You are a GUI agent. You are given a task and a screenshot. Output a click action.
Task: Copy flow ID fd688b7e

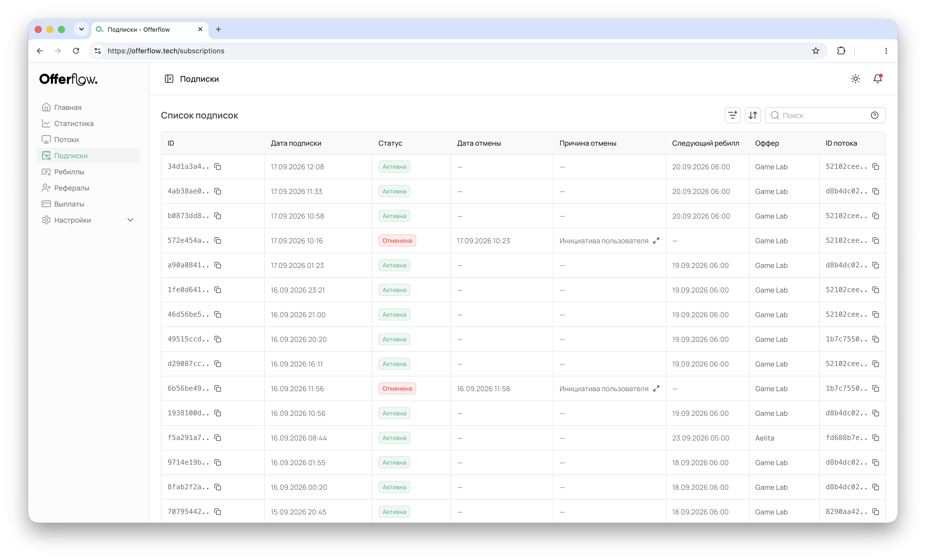coord(876,438)
